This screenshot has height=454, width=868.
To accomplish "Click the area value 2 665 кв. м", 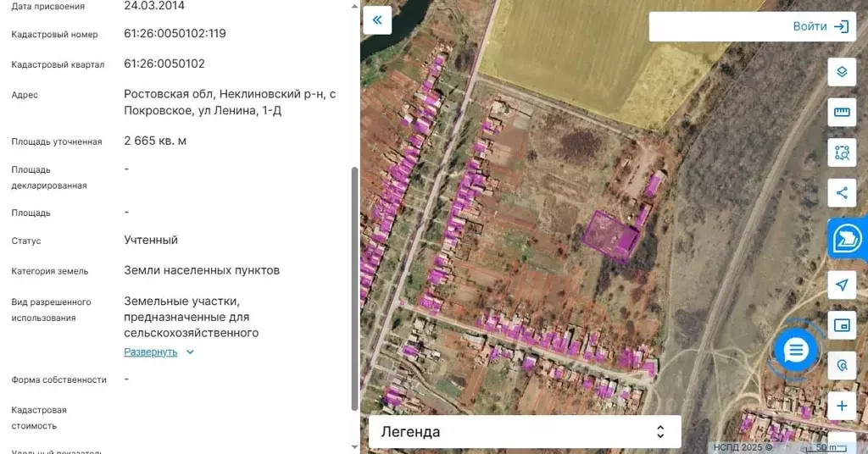I will (x=155, y=141).
